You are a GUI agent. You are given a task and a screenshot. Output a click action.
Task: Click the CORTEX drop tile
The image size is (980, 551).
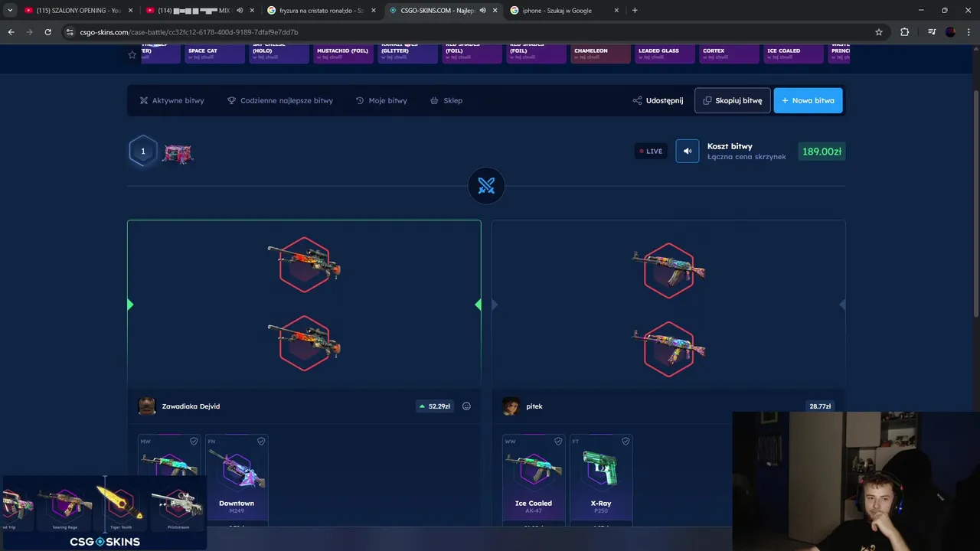coord(729,54)
